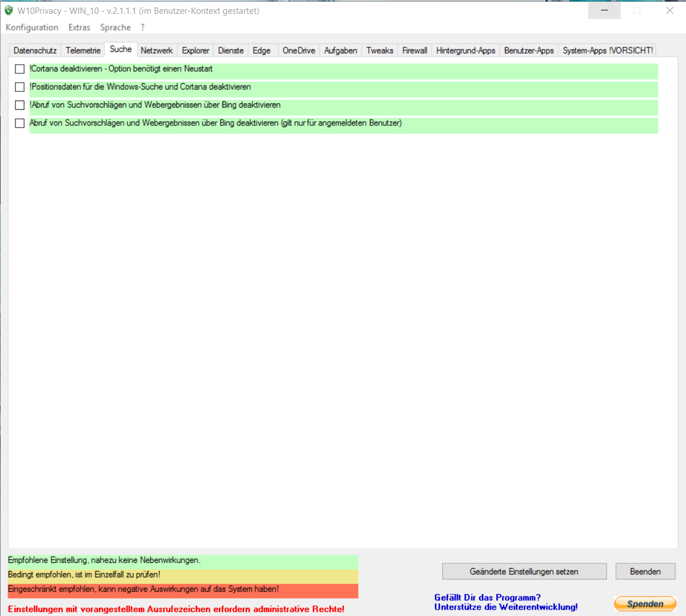686x616 pixels.
Task: Switch to the Netzwerk tab
Action: pyautogui.click(x=157, y=50)
